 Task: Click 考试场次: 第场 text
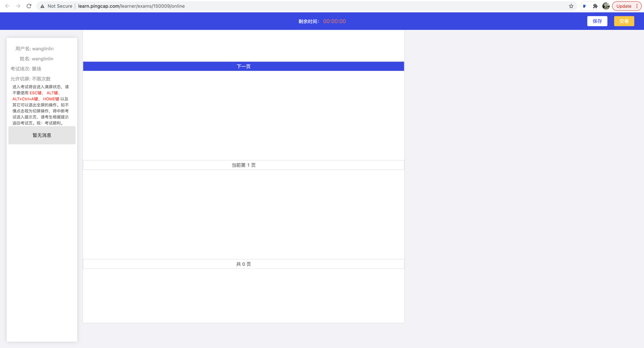(x=26, y=69)
